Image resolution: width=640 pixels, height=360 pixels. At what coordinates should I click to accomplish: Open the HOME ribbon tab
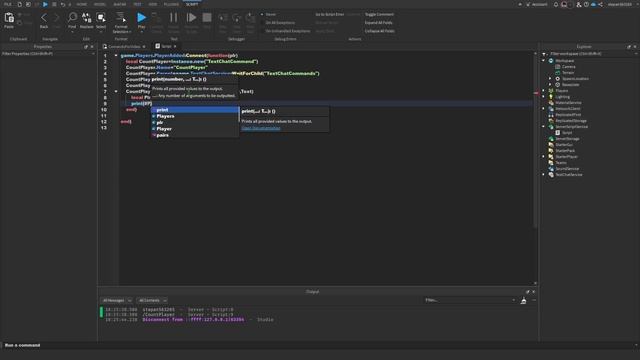click(82, 4)
